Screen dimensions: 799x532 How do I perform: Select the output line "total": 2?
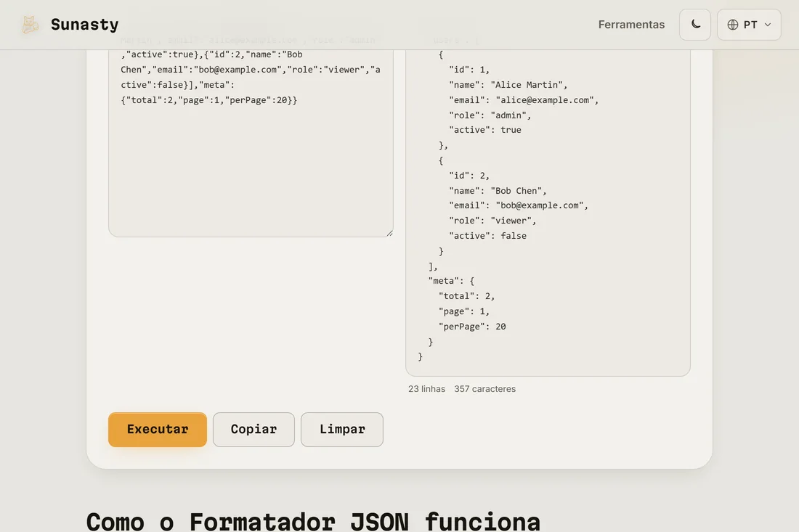pyautogui.click(x=467, y=296)
